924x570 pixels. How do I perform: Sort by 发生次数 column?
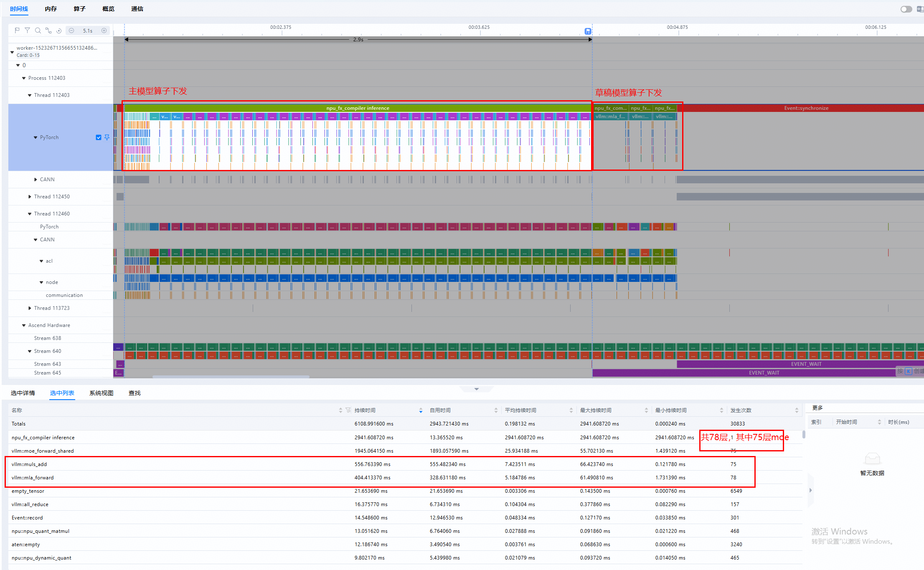(x=797, y=410)
